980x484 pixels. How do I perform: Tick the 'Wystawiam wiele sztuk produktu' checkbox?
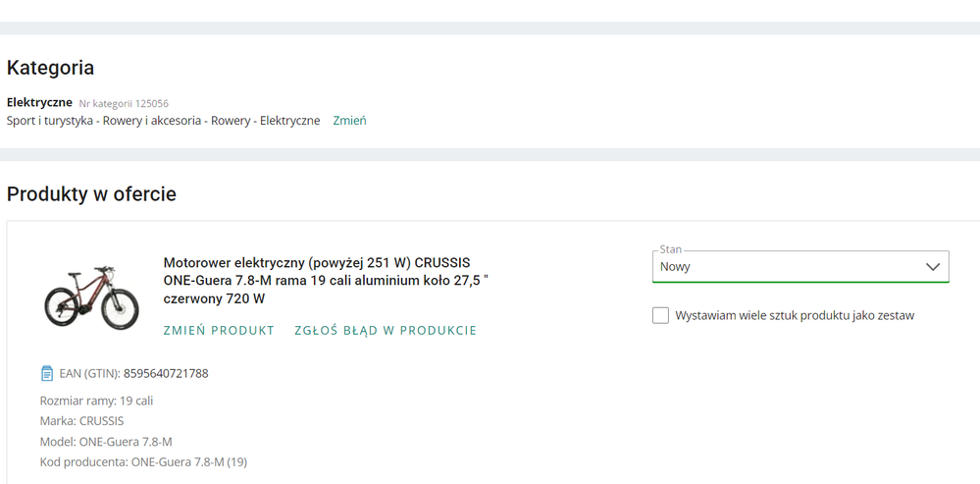tap(660, 315)
